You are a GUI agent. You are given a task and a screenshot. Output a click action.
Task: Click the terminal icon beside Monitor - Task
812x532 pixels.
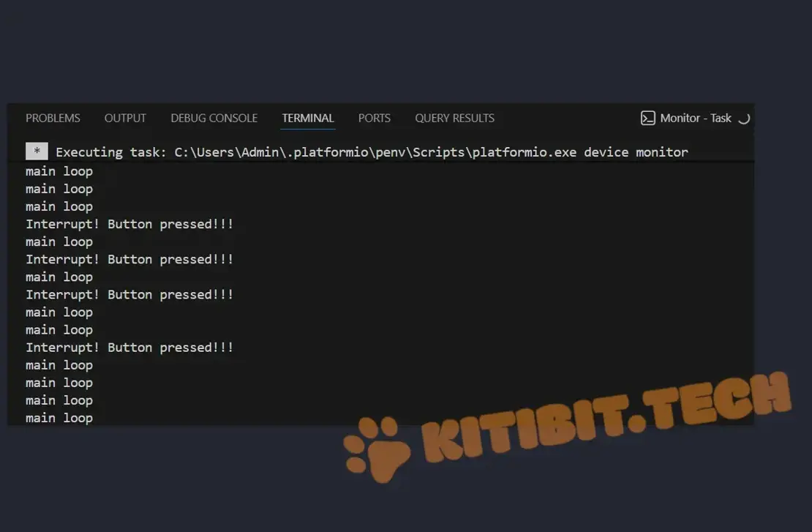click(647, 118)
